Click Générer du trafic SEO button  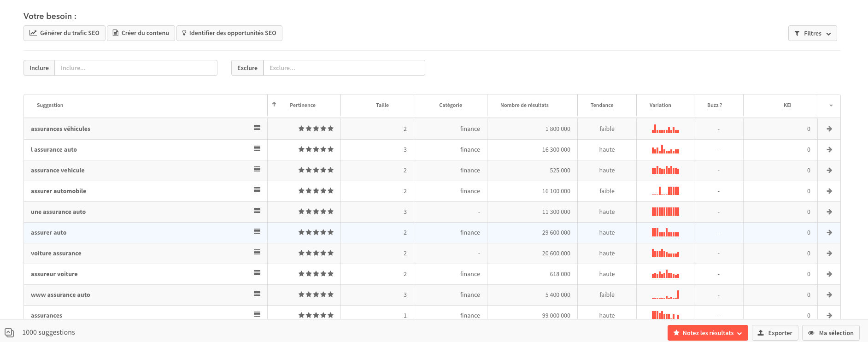65,33
